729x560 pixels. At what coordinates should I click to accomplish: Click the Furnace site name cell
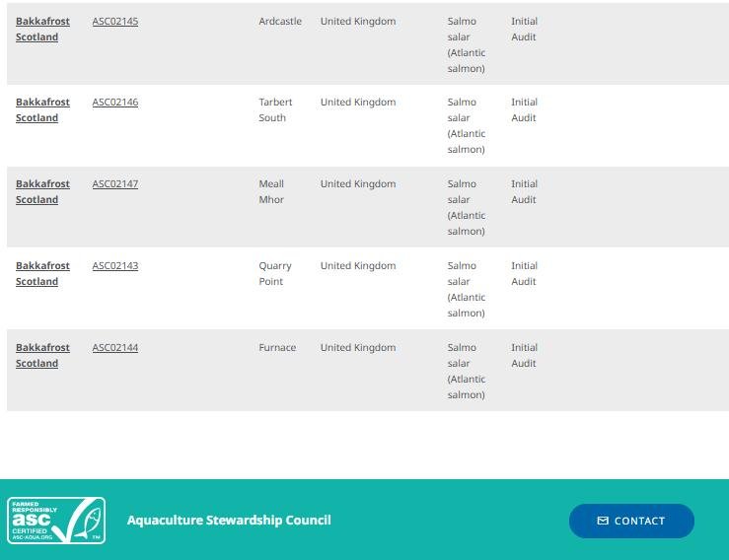tap(277, 347)
